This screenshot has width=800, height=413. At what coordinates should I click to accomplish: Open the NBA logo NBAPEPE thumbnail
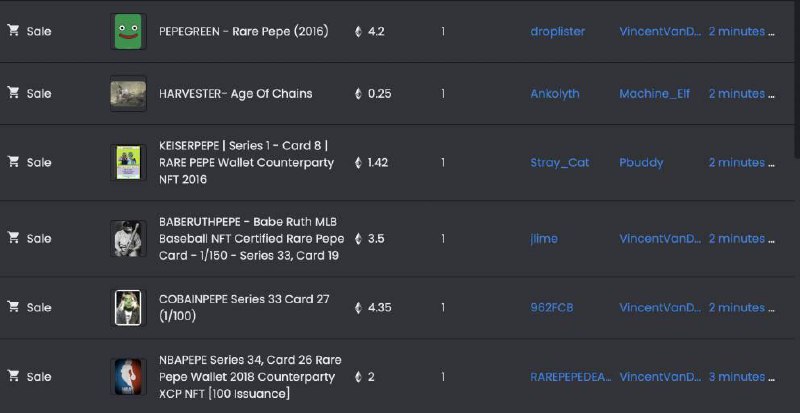(x=128, y=376)
